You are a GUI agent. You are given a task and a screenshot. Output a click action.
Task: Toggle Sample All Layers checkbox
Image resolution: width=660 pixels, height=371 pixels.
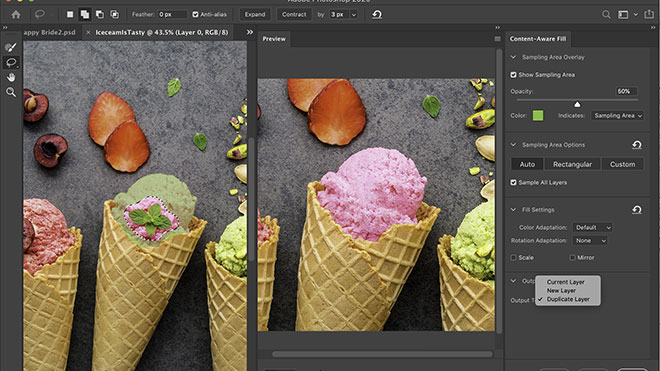click(x=513, y=183)
